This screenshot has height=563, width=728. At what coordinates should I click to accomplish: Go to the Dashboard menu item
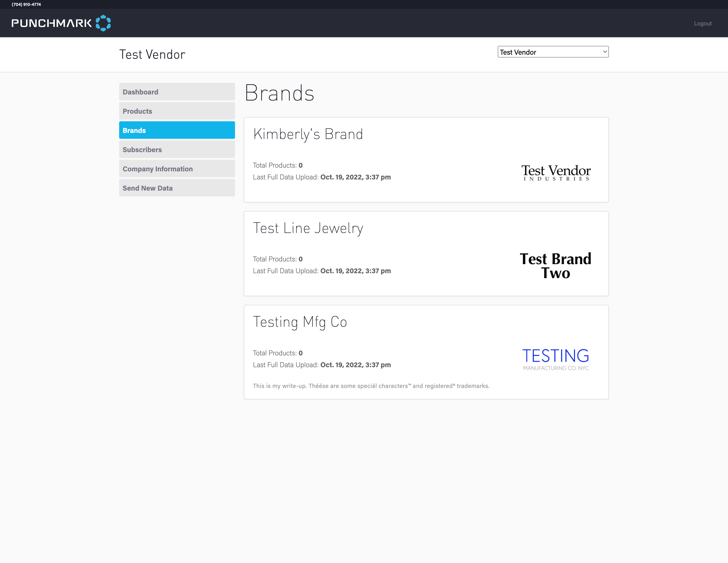pyautogui.click(x=177, y=92)
